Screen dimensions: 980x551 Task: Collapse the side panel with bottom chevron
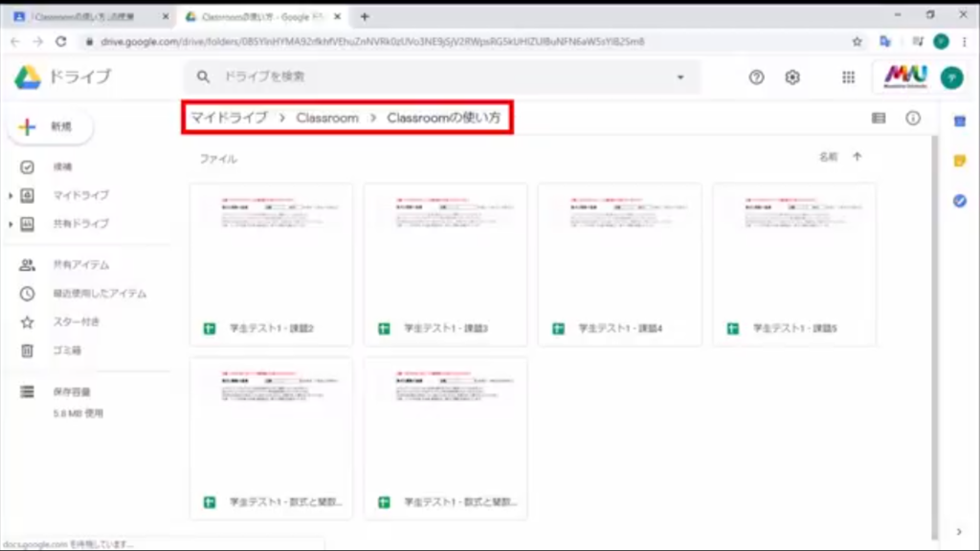click(x=959, y=532)
